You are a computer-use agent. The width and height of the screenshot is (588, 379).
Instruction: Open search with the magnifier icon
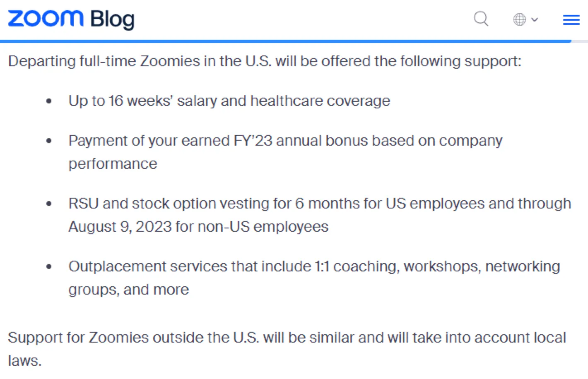click(481, 19)
